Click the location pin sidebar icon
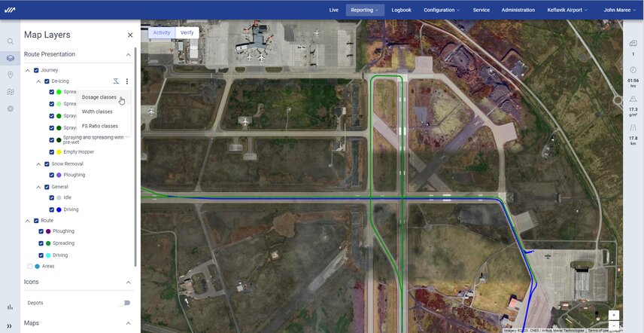 pos(11,75)
